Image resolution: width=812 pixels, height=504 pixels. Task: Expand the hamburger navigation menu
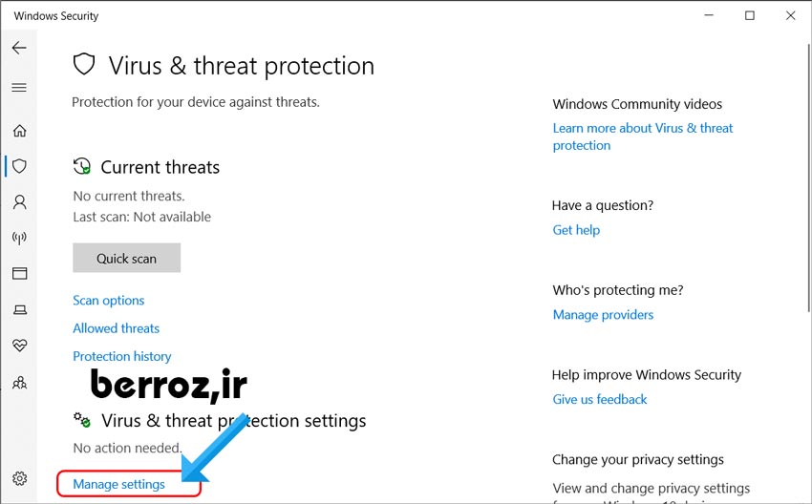[19, 88]
